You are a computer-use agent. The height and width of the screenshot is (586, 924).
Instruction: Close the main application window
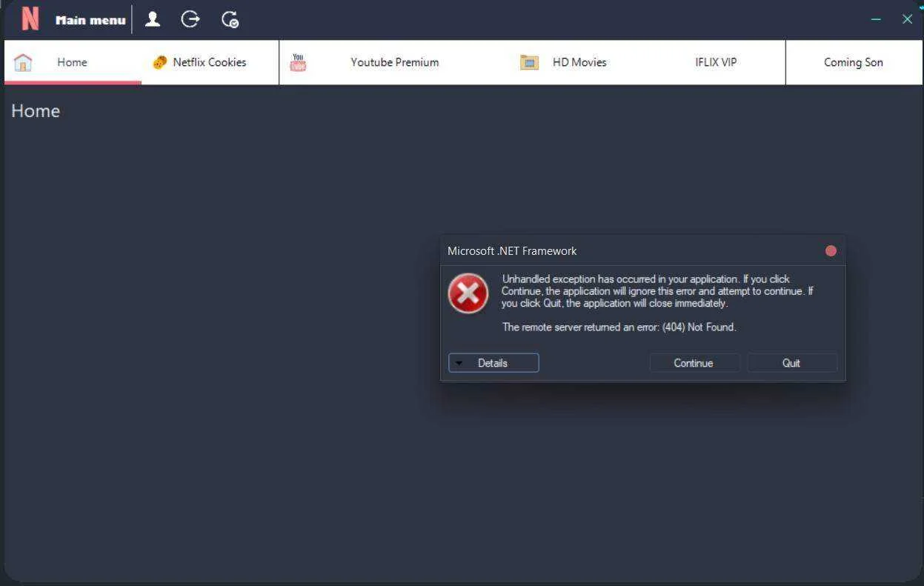907,19
